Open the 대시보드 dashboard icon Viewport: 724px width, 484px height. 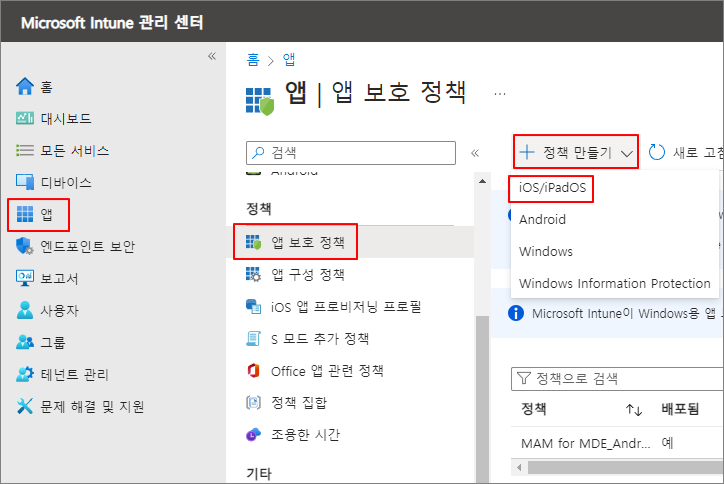point(25,118)
